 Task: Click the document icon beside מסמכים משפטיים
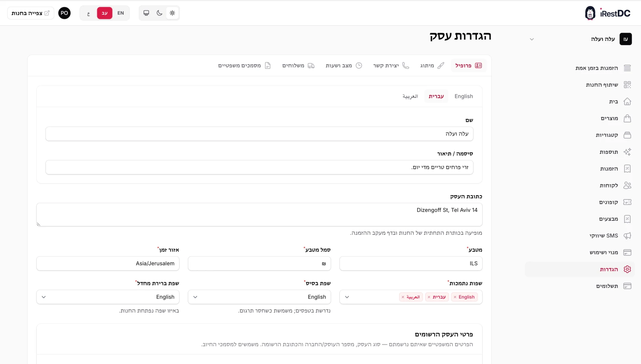click(x=268, y=65)
